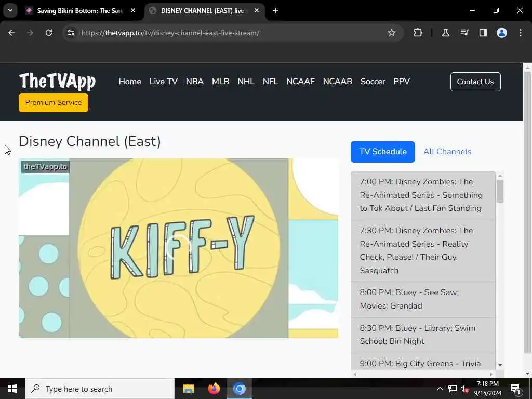The width and height of the screenshot is (532, 399).
Task: Click schedule list scroll-down arrow
Action: click(x=500, y=365)
